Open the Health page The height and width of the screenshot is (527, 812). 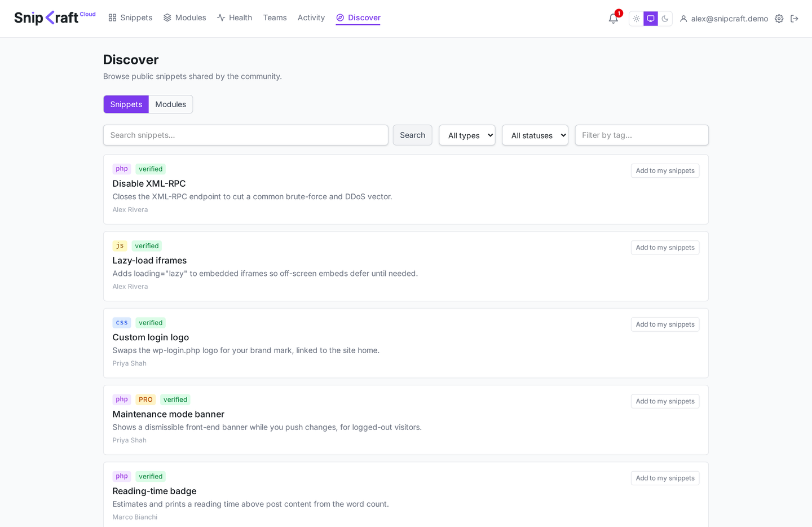tap(235, 17)
